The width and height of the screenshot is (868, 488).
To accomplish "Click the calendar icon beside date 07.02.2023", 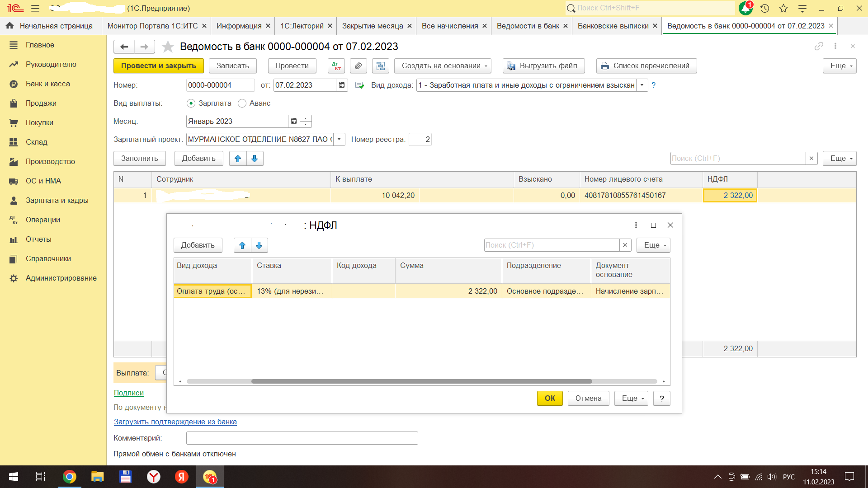I will point(342,85).
